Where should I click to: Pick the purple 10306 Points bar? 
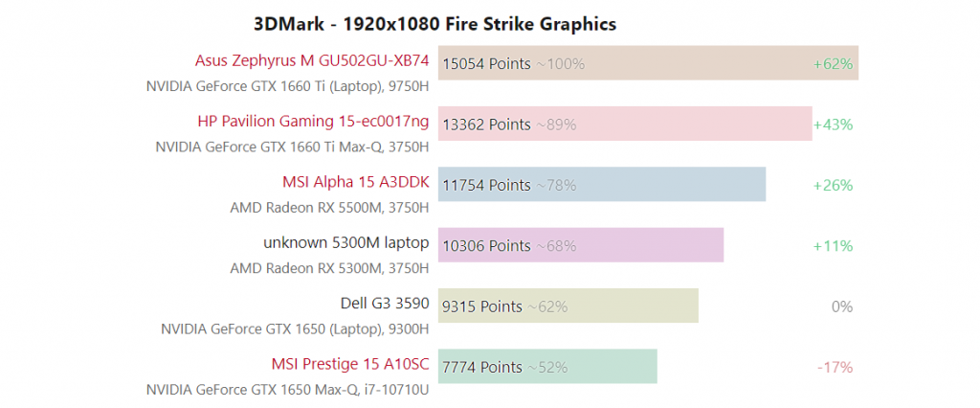pyautogui.click(x=581, y=245)
